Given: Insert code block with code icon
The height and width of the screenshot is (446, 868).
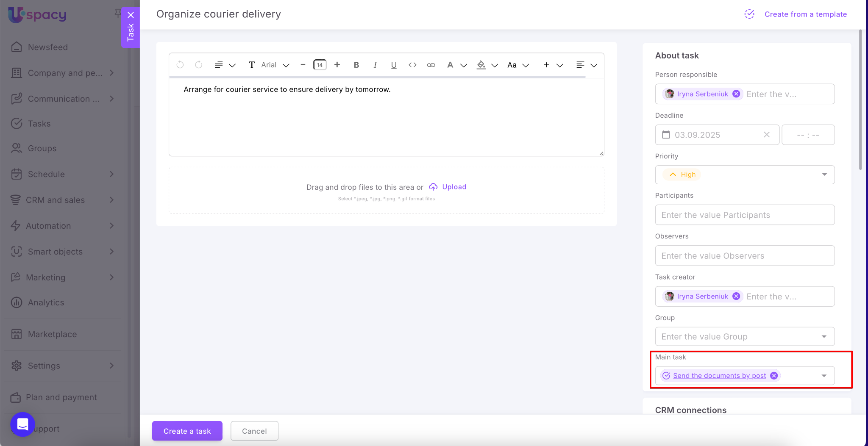Looking at the screenshot, I should [x=412, y=65].
